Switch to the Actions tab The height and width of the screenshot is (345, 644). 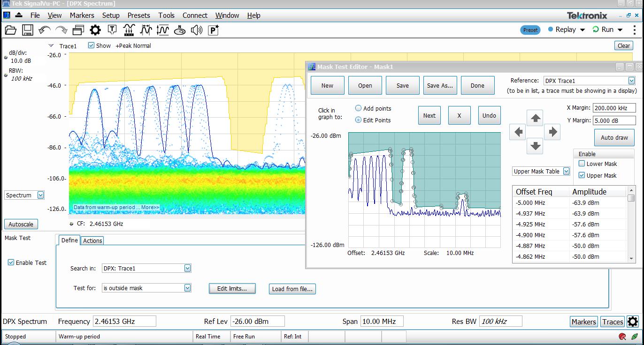click(92, 240)
